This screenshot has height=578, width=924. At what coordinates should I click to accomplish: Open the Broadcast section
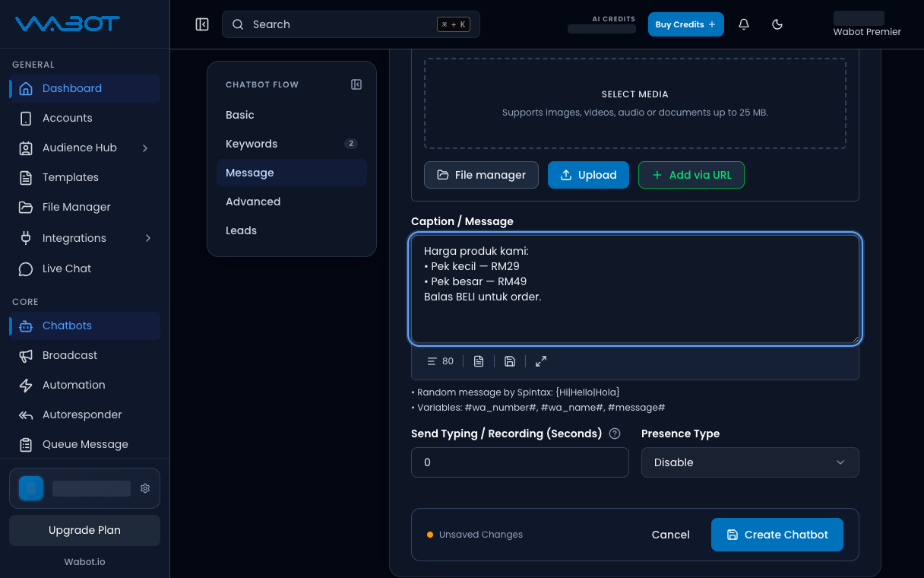point(84,355)
